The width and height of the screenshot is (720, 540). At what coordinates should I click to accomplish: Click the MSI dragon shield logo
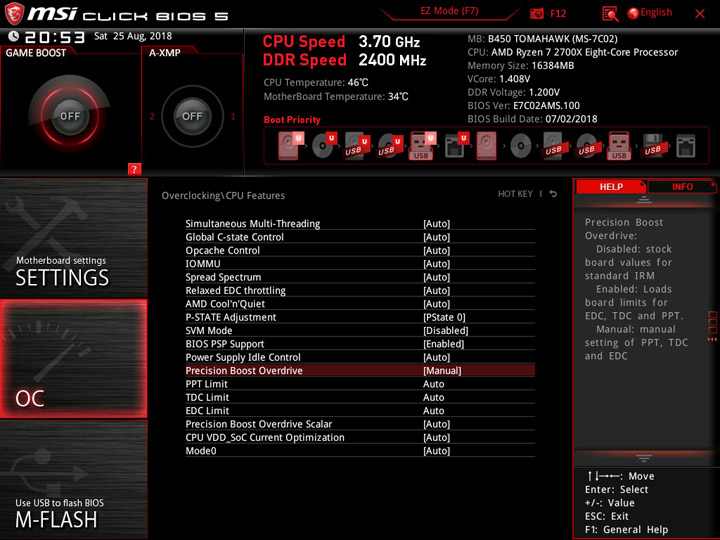point(14,13)
